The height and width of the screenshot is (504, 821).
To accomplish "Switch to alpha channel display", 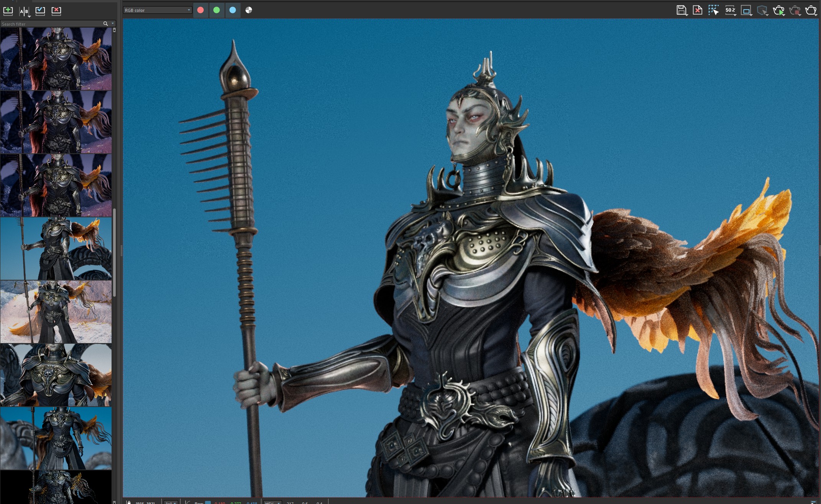I will pos(249,10).
